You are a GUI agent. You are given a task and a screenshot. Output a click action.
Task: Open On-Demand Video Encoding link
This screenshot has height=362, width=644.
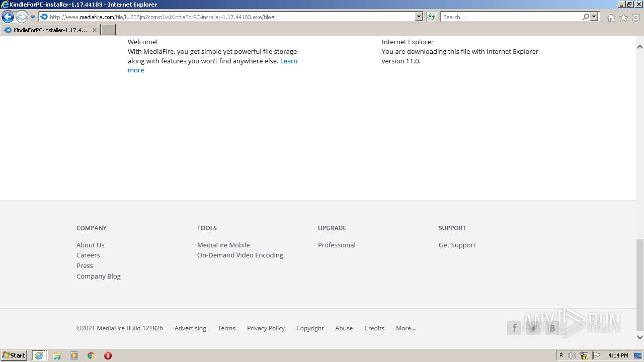pos(240,255)
